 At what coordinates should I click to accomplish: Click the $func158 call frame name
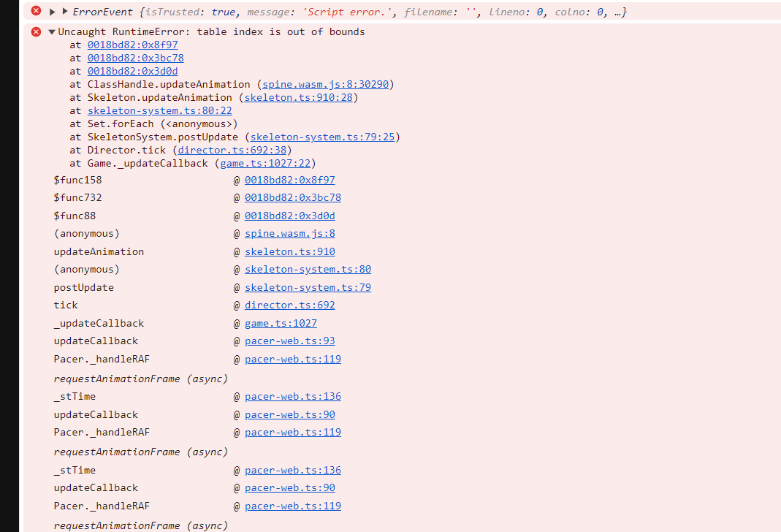point(77,180)
